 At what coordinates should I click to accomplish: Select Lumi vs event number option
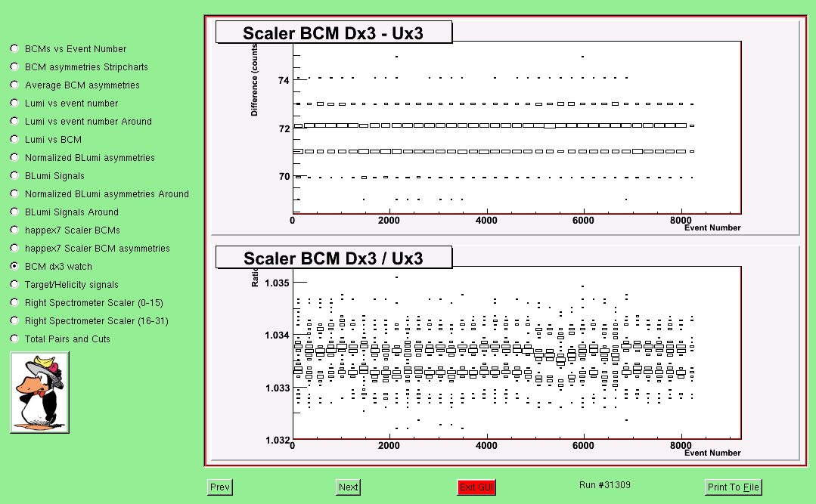click(64, 104)
